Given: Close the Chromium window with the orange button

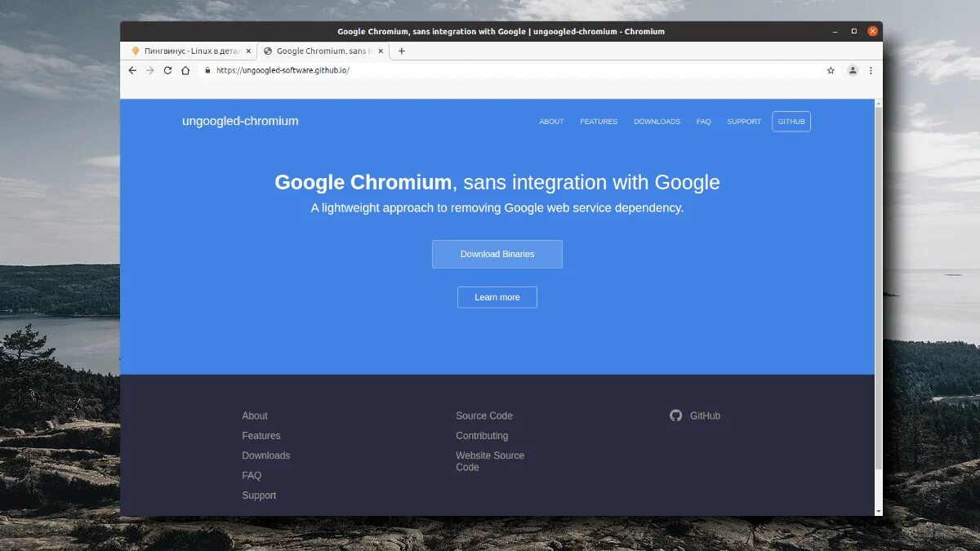Looking at the screenshot, I should pos(872,31).
